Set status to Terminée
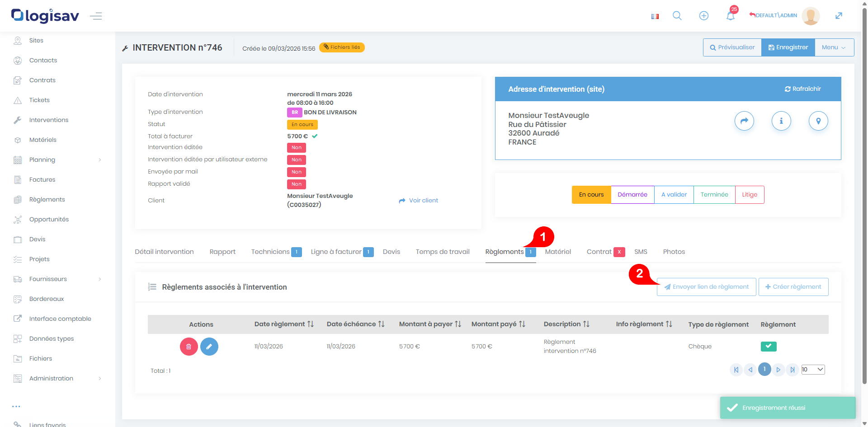The height and width of the screenshot is (427, 868). pos(714,195)
